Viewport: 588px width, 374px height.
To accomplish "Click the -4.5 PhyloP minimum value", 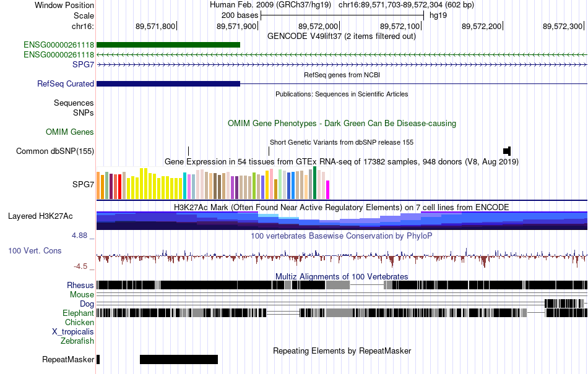I will coord(80,266).
